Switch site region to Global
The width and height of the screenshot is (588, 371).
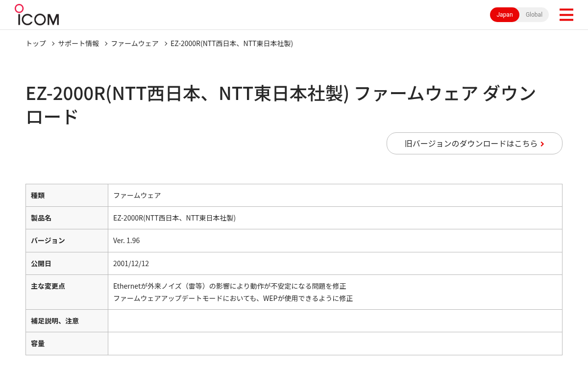click(x=534, y=15)
